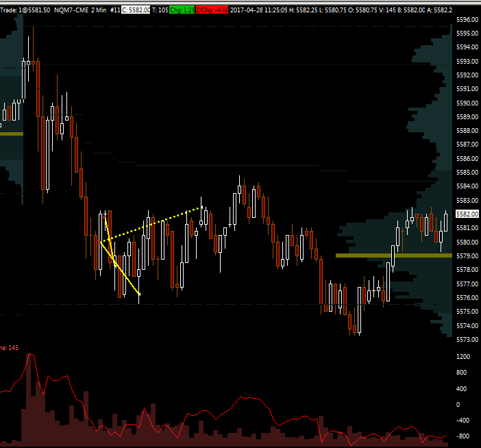Viewport: 481px width, 448px height.
Task: Click the 5595.00 price axis label
Action: point(467,33)
